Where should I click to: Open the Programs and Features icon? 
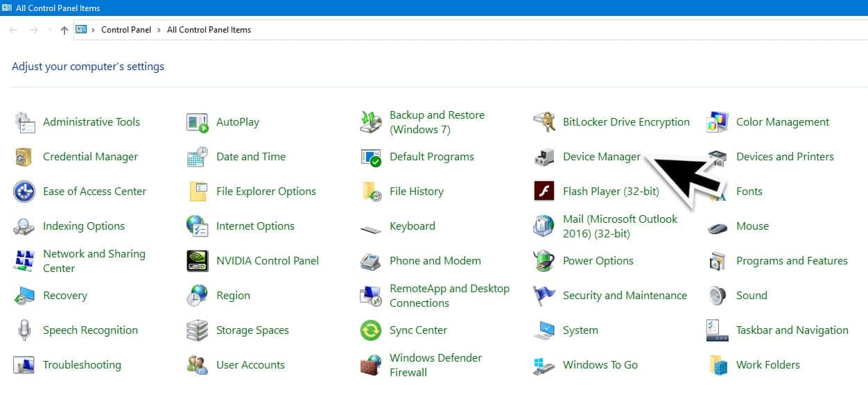coord(718,261)
